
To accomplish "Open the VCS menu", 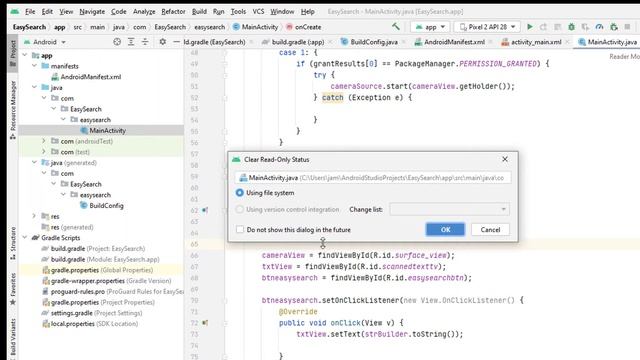I will [258, 11].
